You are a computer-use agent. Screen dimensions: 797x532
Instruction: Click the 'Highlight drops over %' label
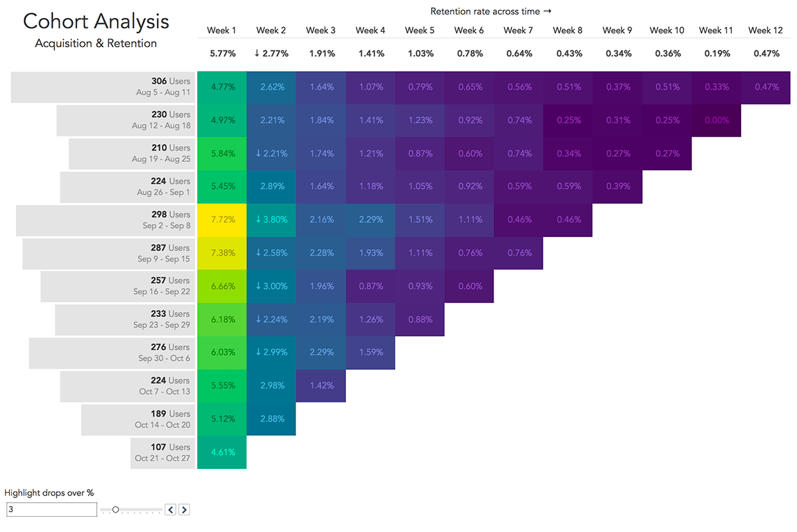click(x=50, y=493)
